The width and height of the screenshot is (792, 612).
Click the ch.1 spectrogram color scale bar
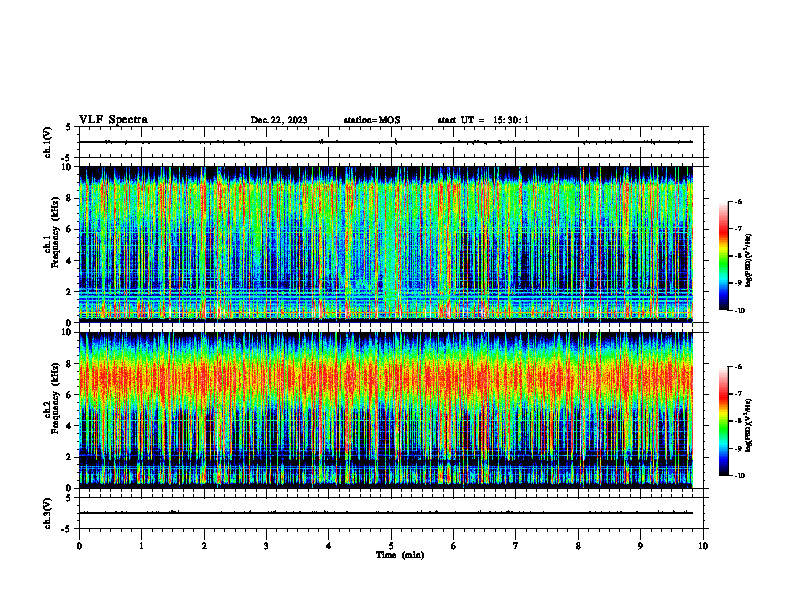723,256
